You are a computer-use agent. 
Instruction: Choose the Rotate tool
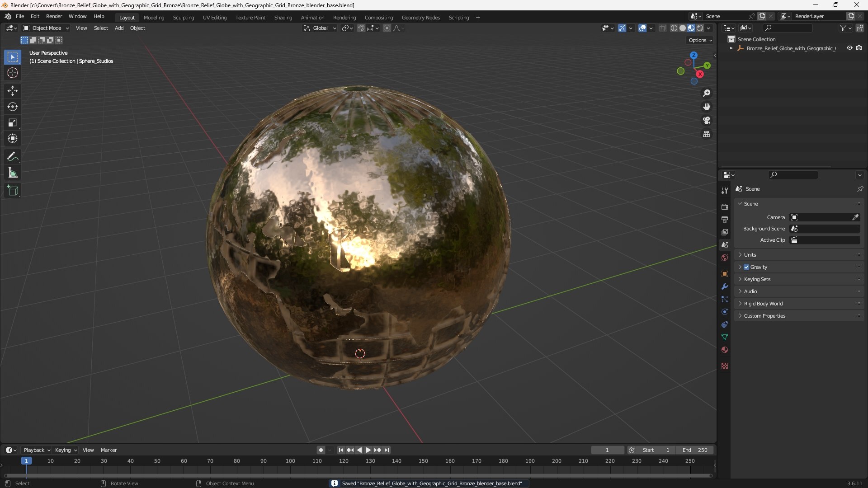click(13, 107)
